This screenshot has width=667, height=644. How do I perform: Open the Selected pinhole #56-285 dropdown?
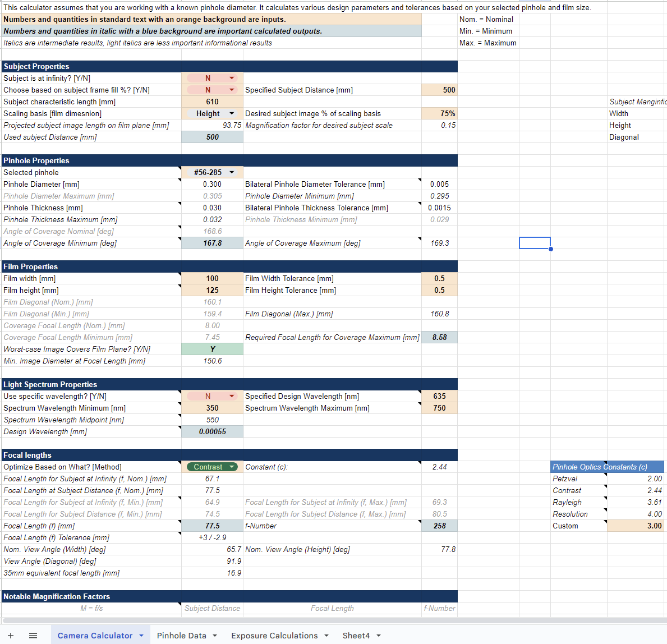click(x=232, y=172)
